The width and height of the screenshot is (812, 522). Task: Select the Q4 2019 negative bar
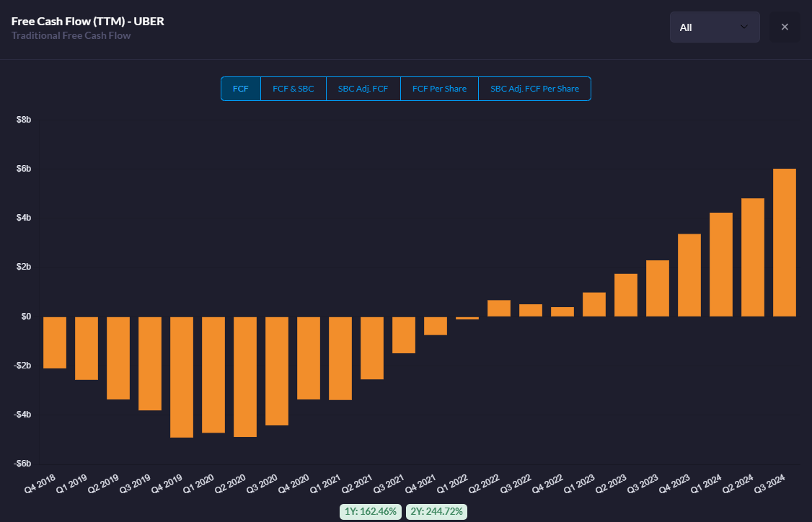coord(182,376)
